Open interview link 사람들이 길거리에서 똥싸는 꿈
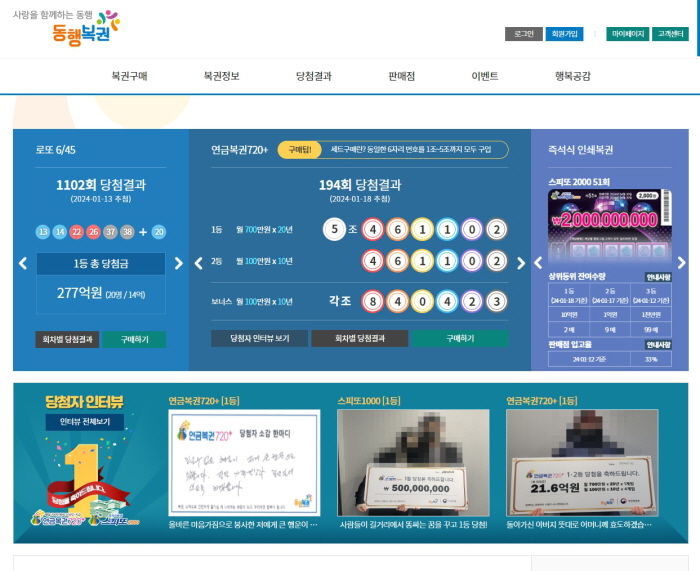Screen dimensions: 700x571 click(413, 525)
